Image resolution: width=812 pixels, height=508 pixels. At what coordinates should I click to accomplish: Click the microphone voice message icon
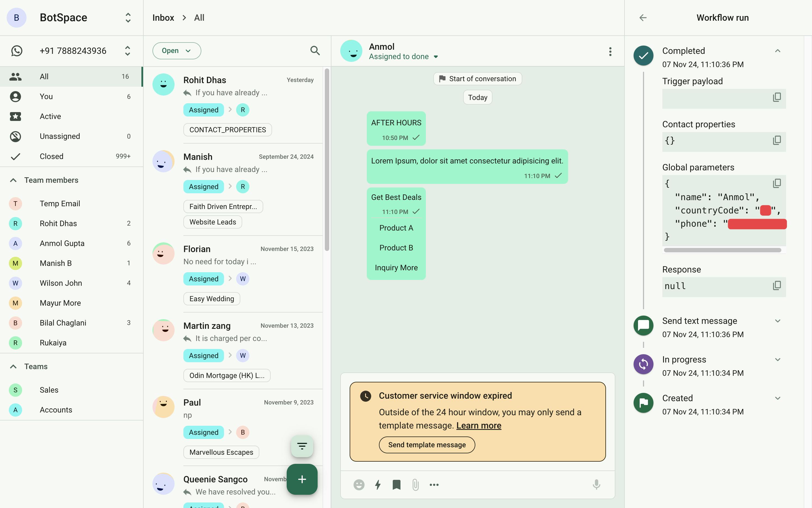click(x=596, y=485)
